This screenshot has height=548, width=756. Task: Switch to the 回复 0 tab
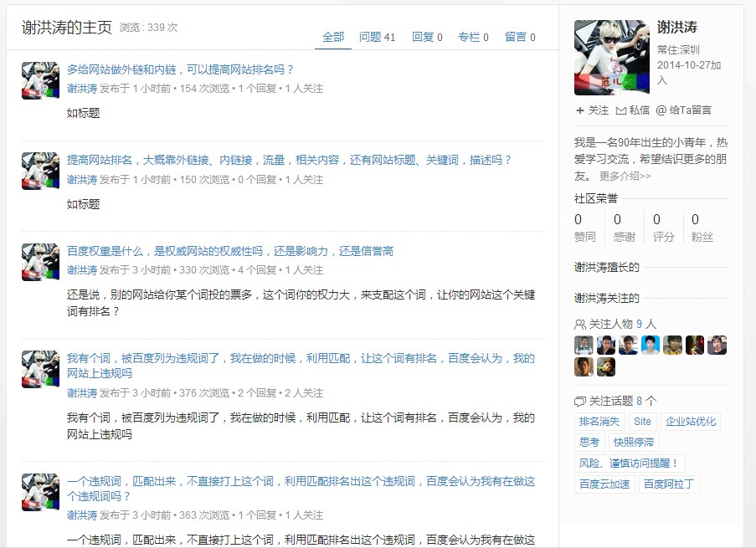click(x=427, y=37)
